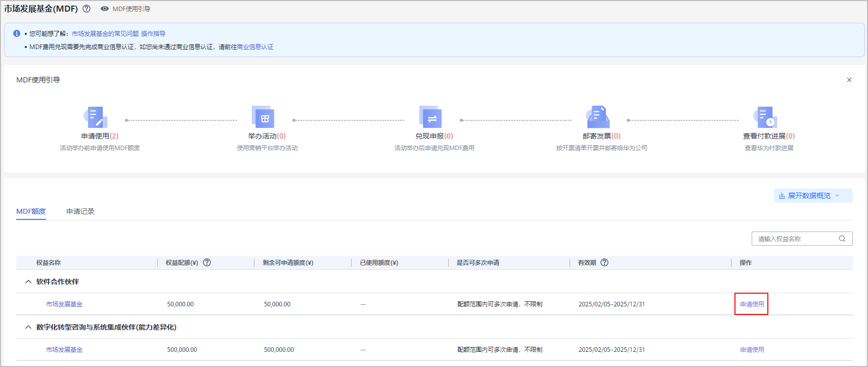Open 市场发展基金 link under 软件合作伙伴

click(x=64, y=304)
